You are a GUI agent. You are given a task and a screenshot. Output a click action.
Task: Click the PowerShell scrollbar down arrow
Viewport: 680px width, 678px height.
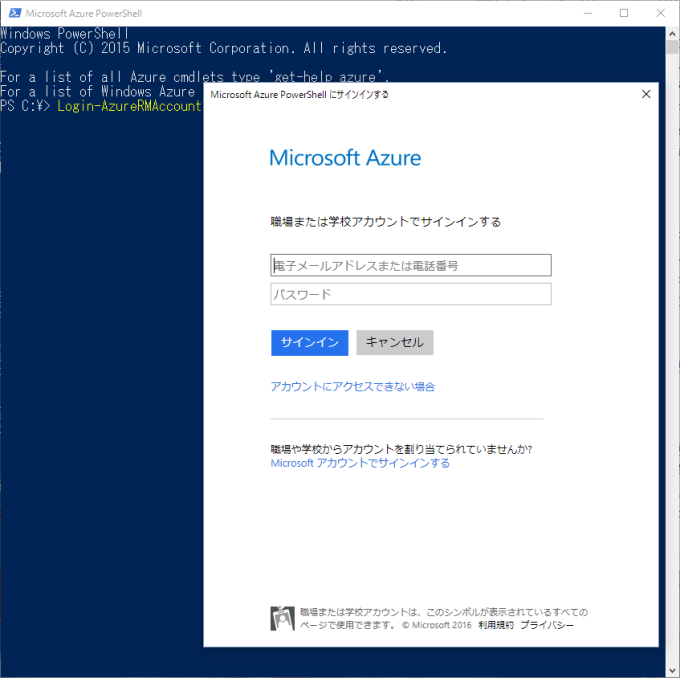672,670
